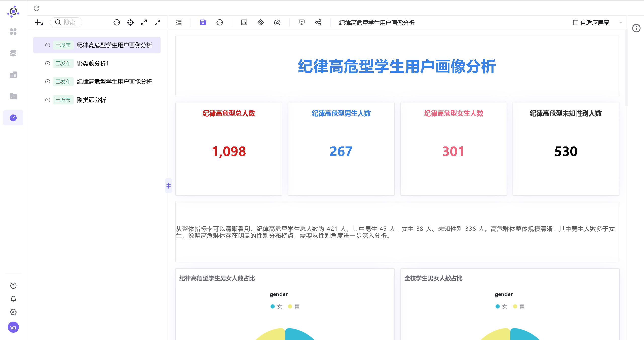
Task: Click the total count value 1,098
Action: click(x=229, y=151)
